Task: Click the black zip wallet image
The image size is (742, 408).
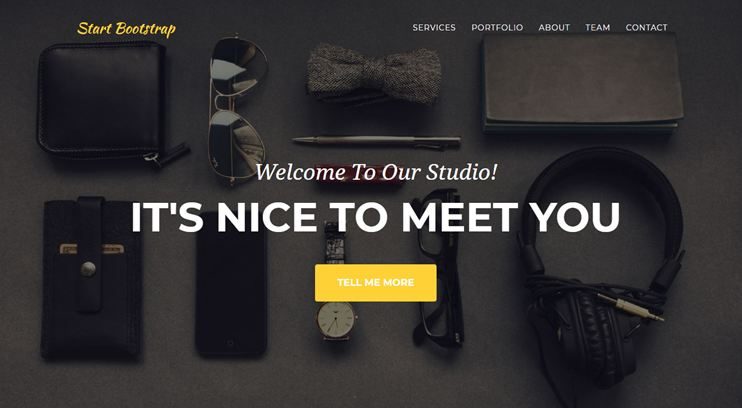Action: [x=106, y=102]
